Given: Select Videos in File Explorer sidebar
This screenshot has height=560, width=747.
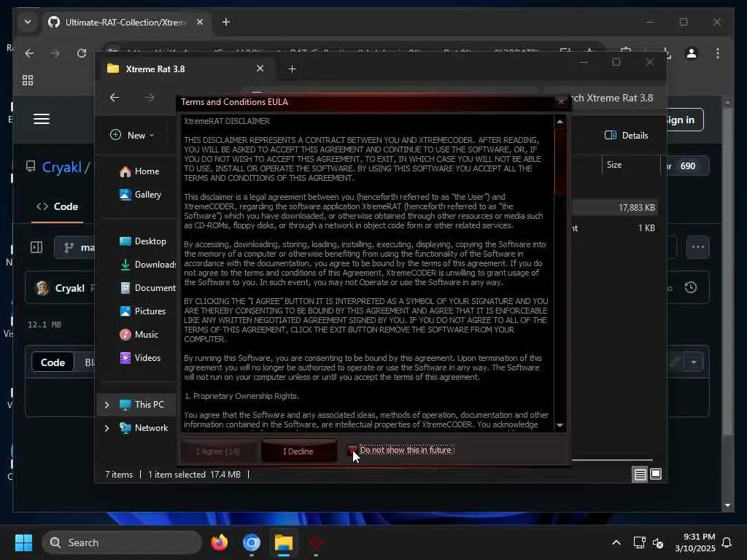Looking at the screenshot, I should (x=139, y=358).
